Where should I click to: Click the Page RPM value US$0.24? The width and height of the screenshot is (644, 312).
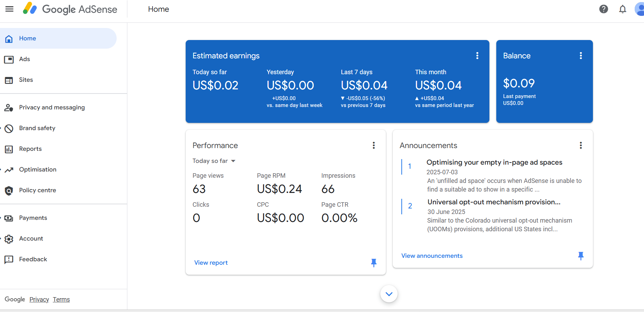(279, 189)
